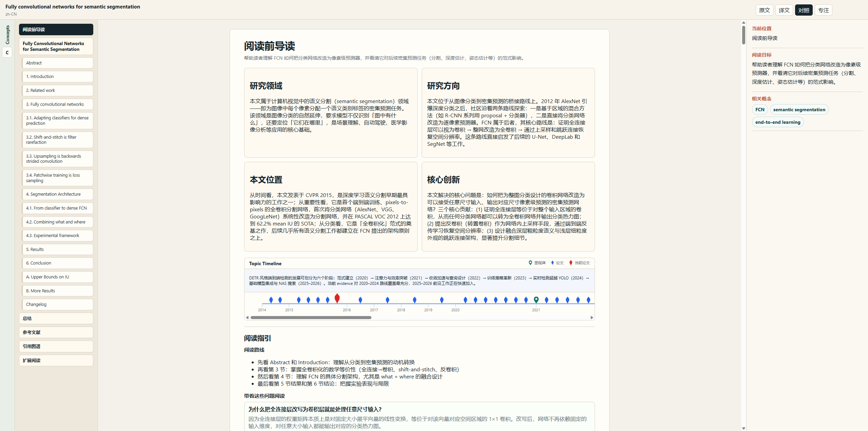Select the 对照 view mode

pos(804,10)
